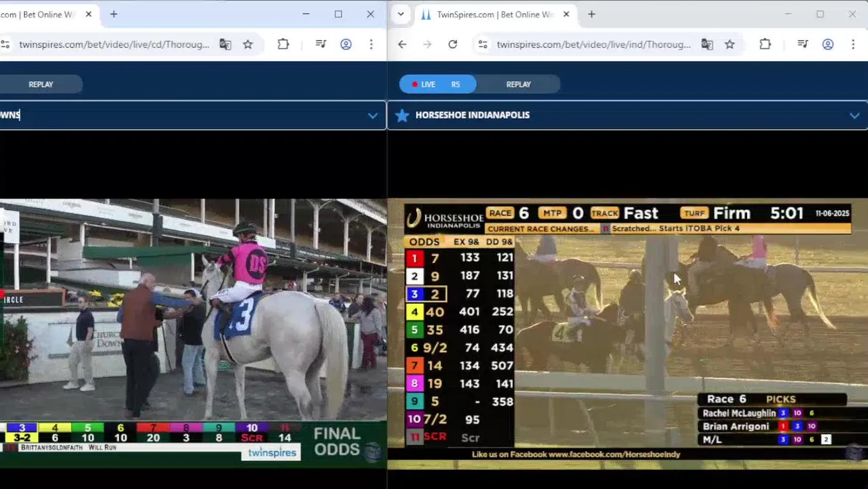Screen dimensions: 868x489
Task: Select LIVE R5 tab in right window
Action: 437,84
